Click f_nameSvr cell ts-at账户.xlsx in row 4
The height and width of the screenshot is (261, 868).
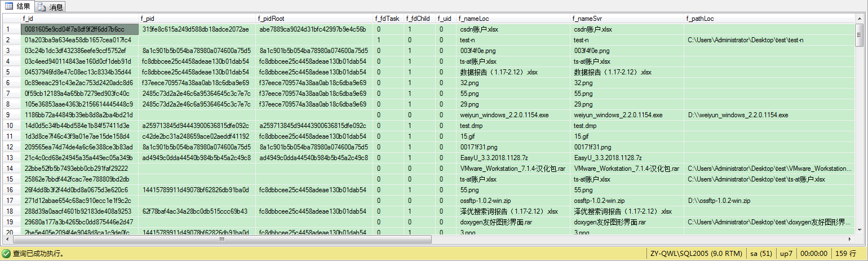coord(628,61)
